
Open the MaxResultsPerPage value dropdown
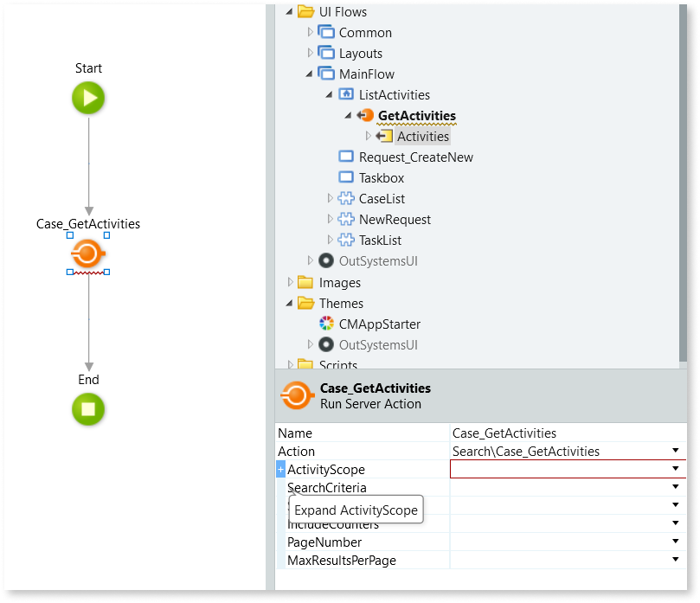tap(676, 560)
